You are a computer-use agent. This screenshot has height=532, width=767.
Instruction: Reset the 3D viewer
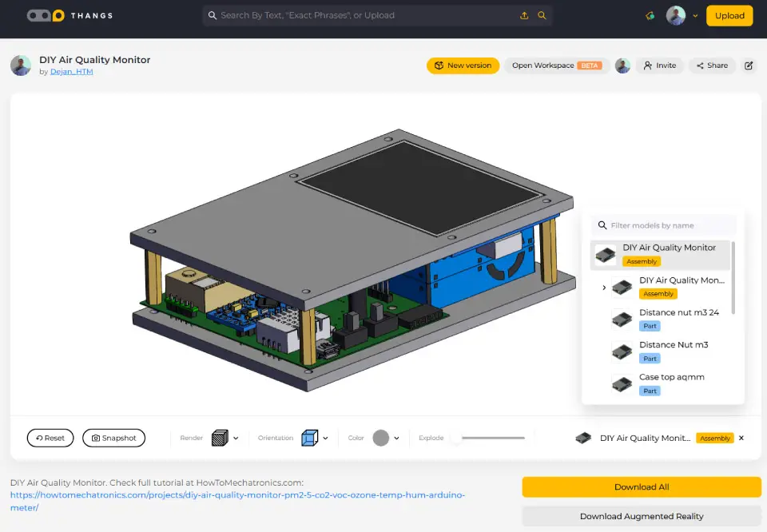click(50, 438)
